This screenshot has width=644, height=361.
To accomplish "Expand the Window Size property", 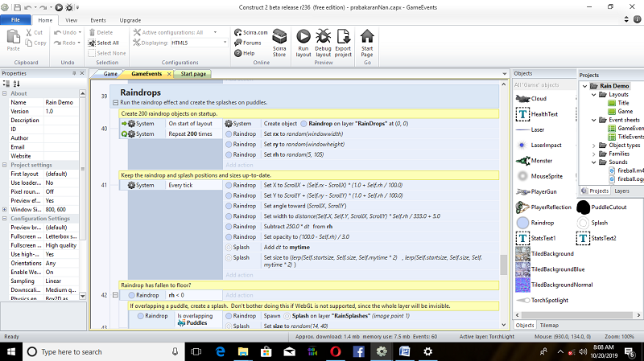I will pos(5,209).
